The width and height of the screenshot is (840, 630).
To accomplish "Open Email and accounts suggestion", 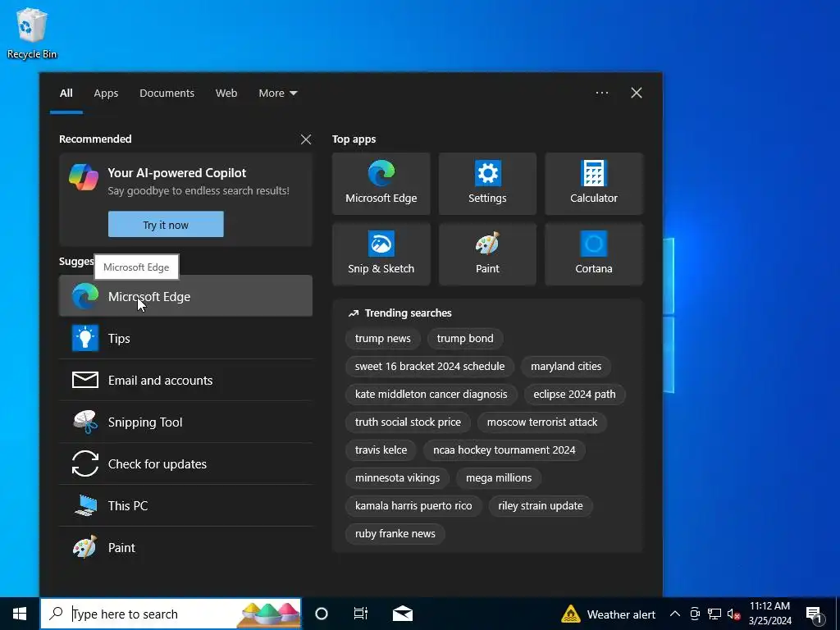I will pyautogui.click(x=185, y=380).
